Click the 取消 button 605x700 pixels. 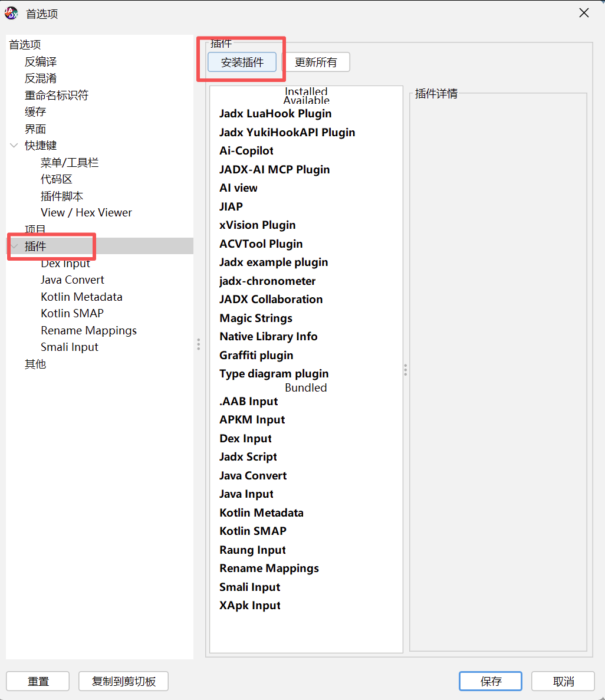(x=563, y=681)
